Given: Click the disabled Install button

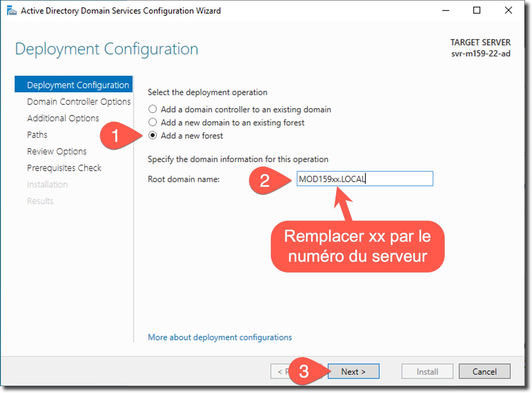Looking at the screenshot, I should pyautogui.click(x=427, y=372).
